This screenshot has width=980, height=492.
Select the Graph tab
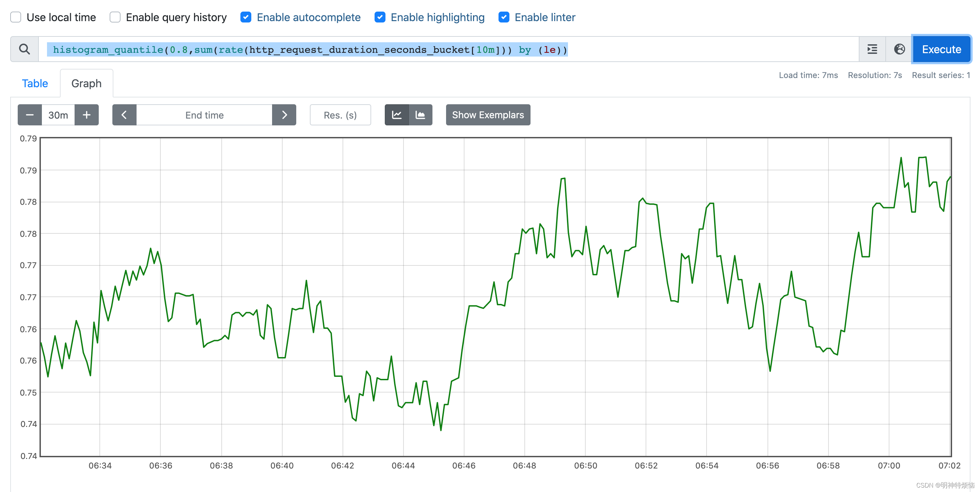click(86, 83)
